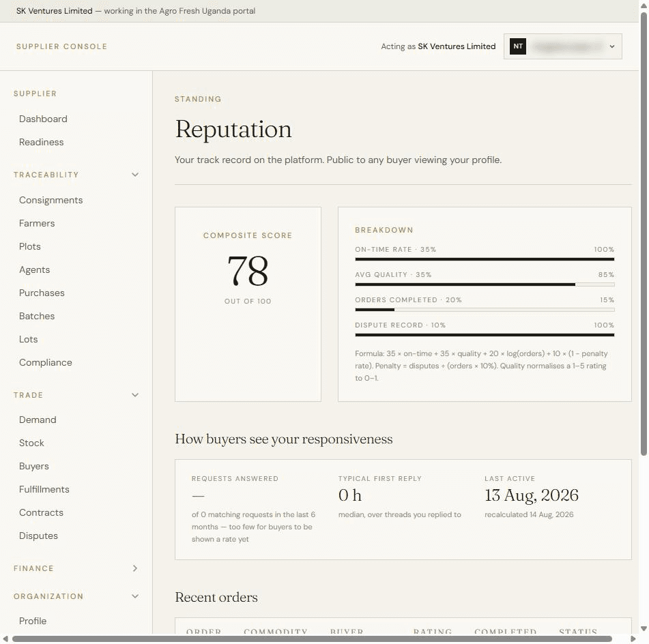Open Consignments in sidebar
This screenshot has width=649, height=644.
(51, 200)
